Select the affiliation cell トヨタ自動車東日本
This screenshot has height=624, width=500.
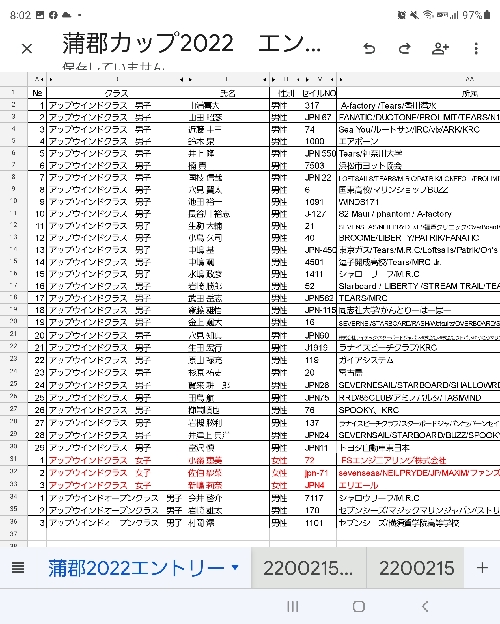pos(418,448)
